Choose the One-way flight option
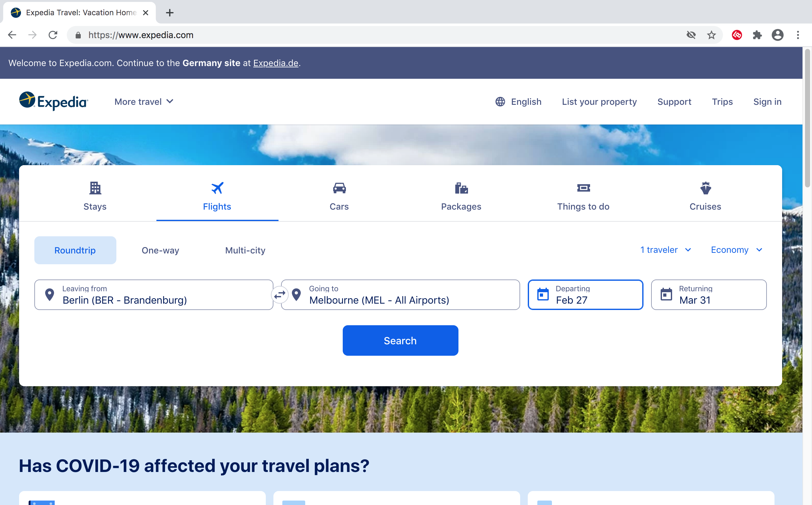 (161, 250)
